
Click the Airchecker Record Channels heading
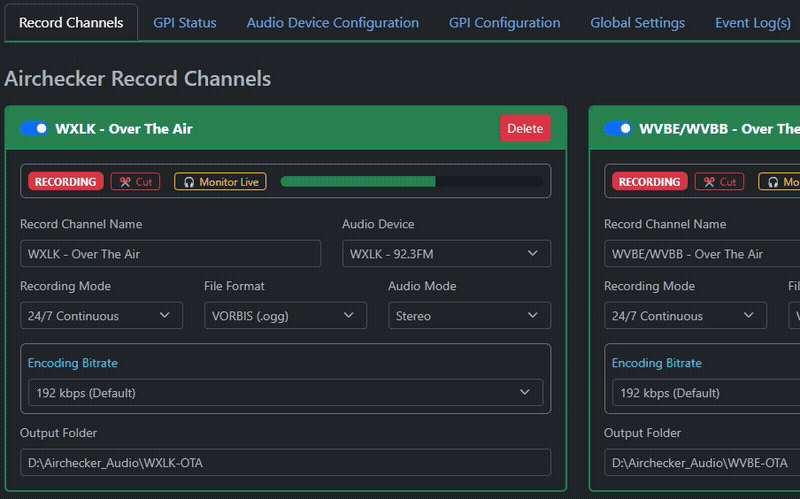point(138,79)
